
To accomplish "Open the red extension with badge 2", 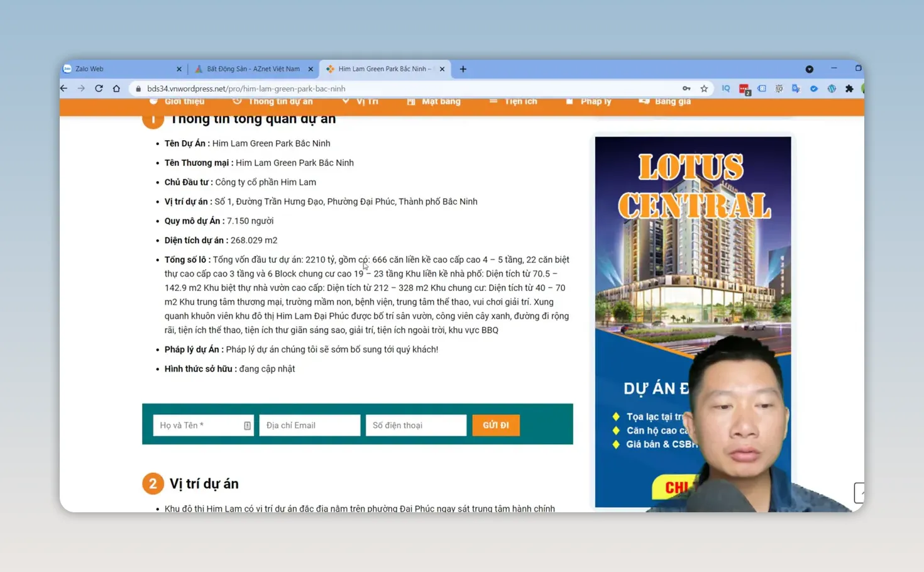I will tap(744, 89).
